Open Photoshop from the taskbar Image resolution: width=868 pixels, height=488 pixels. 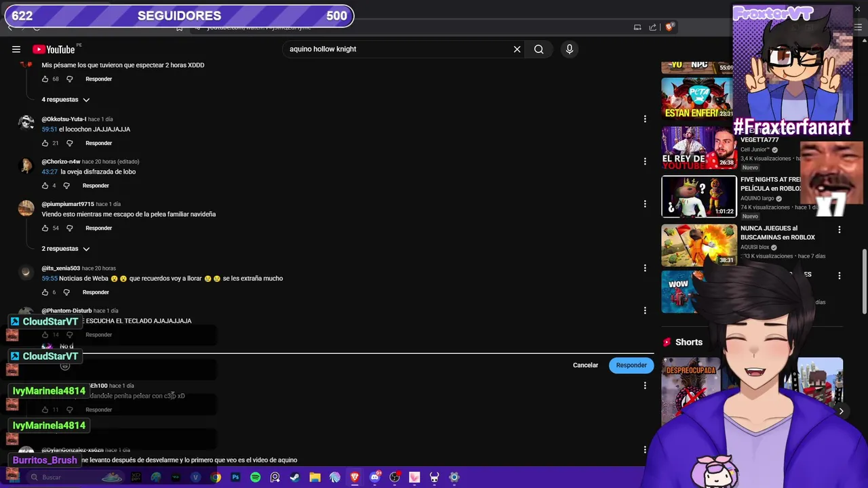235,477
